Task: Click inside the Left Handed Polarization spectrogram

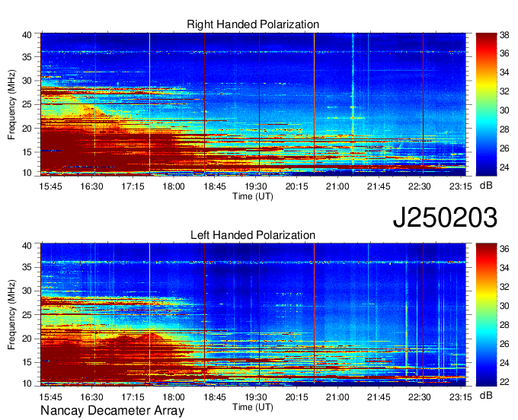Action: [x=253, y=315]
